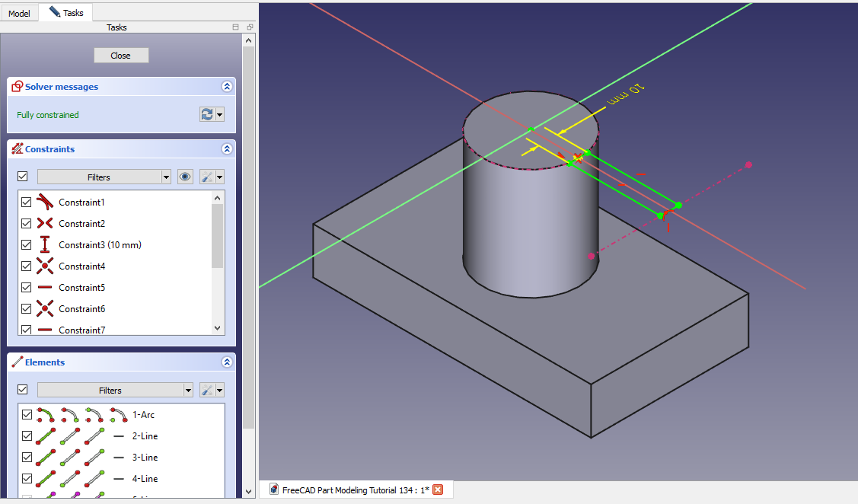Uncheck the Constraint2 checkbox
Viewport: 858px width, 504px height.
[x=27, y=224]
